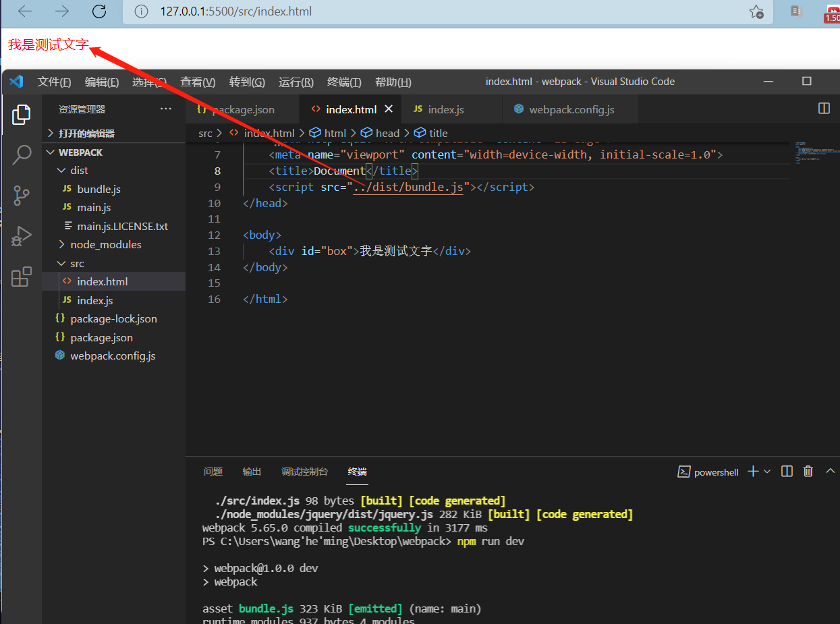Open the 查看(V) menu
The width and height of the screenshot is (840, 624).
click(x=198, y=82)
